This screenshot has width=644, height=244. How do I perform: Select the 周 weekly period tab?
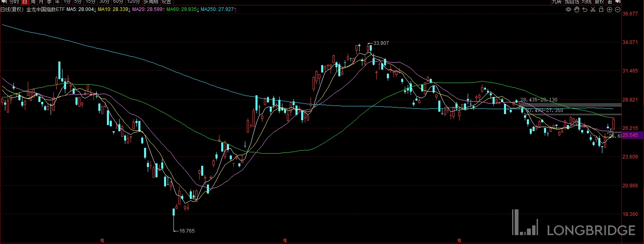click(33, 2)
